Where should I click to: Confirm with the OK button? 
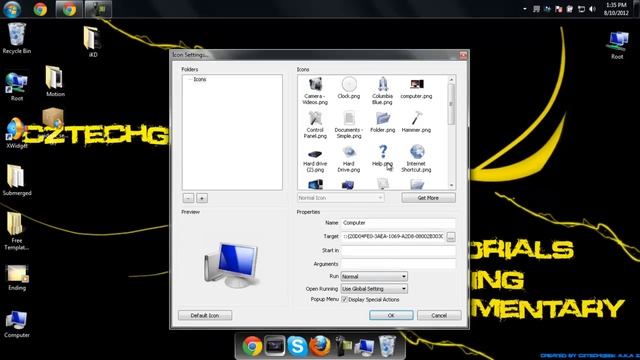point(391,316)
